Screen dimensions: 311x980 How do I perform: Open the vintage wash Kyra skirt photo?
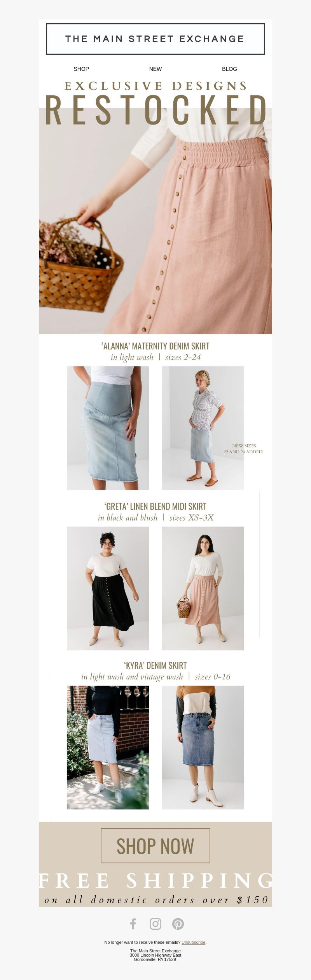click(203, 747)
